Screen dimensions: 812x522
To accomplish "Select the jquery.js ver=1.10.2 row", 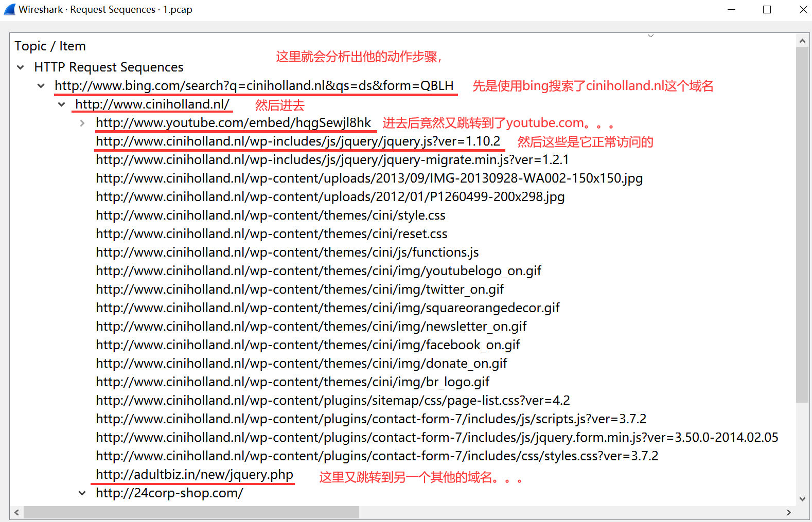I will tap(297, 141).
